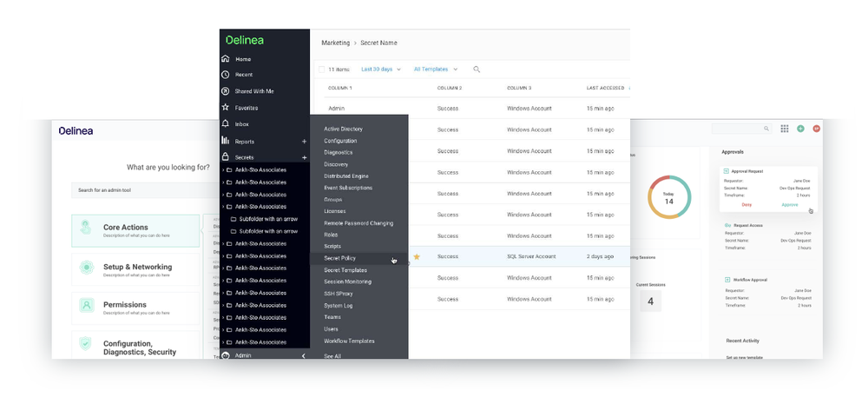The width and height of the screenshot is (868, 404).
Task: Click the Shared With Me arrow icon
Action: point(226,91)
